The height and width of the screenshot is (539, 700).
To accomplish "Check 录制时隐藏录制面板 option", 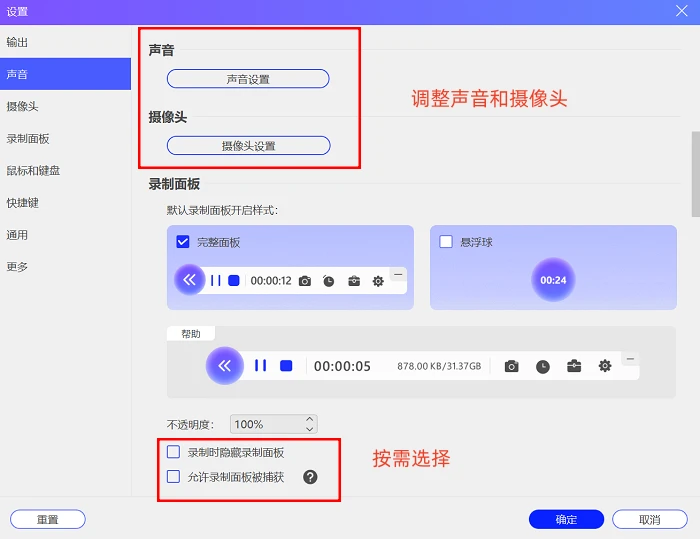I will (173, 452).
